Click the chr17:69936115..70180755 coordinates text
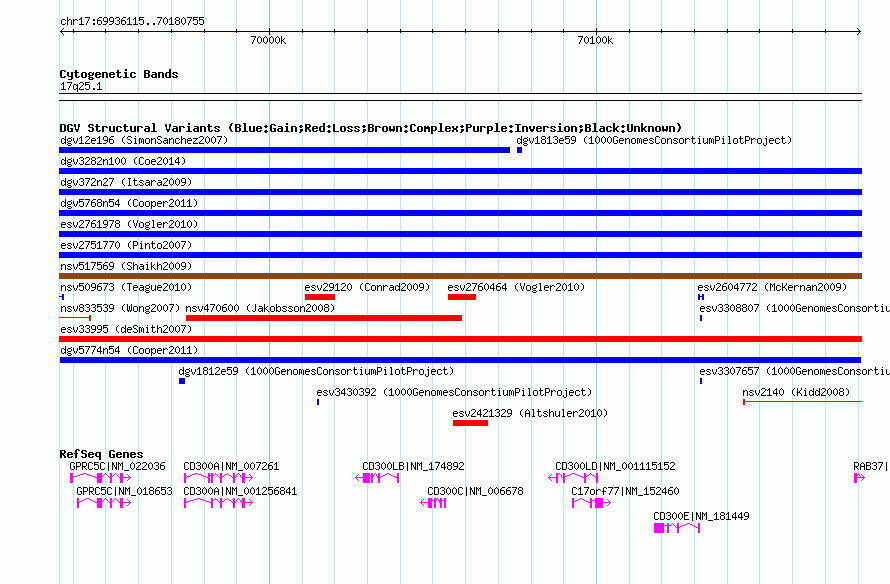890x584 pixels. pyautogui.click(x=132, y=21)
